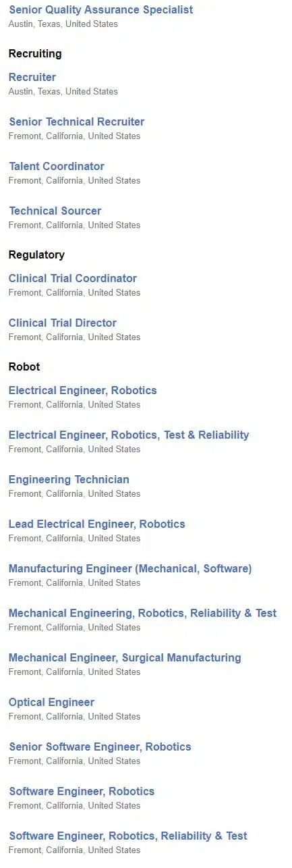Screen dimensions: 292x868
Task: Select the Senior Technical Recruiter posting
Action: (76, 122)
